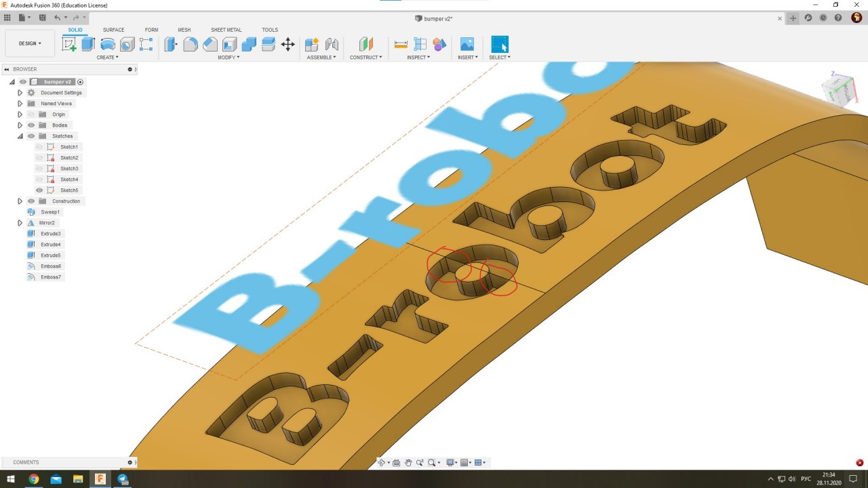The width and height of the screenshot is (868, 488).
Task: Select the Offset Face tool
Action: pyautogui.click(x=269, y=45)
